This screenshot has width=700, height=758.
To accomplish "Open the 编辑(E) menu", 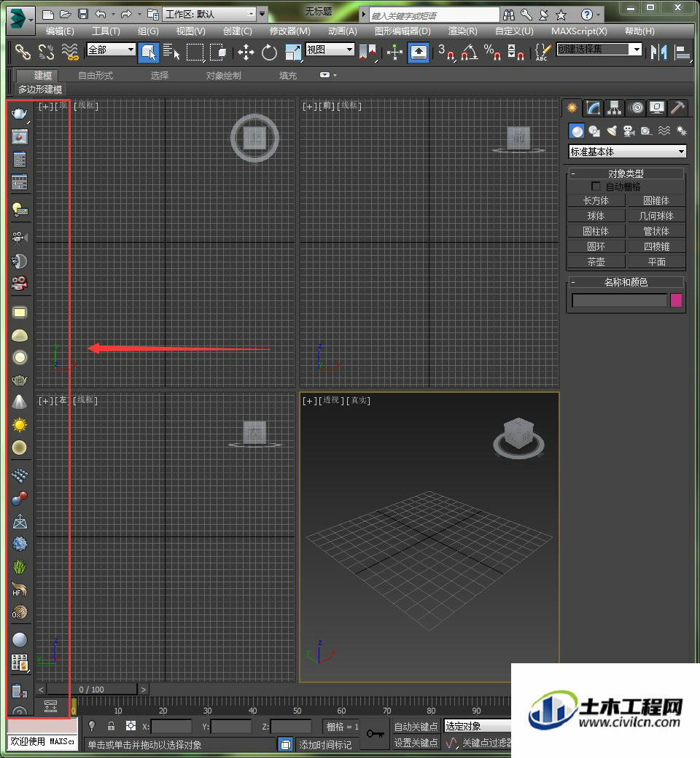I will coord(60,31).
